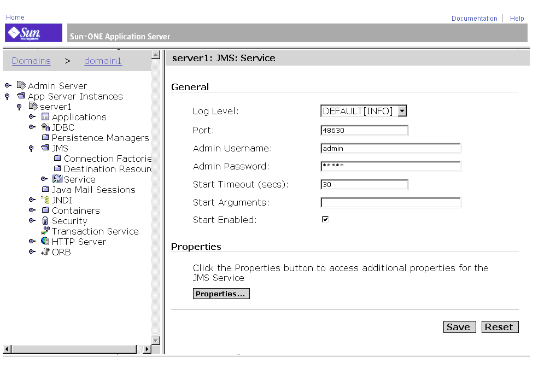Click the Admin Password field
Screen dimensions: 556x392
390,166
